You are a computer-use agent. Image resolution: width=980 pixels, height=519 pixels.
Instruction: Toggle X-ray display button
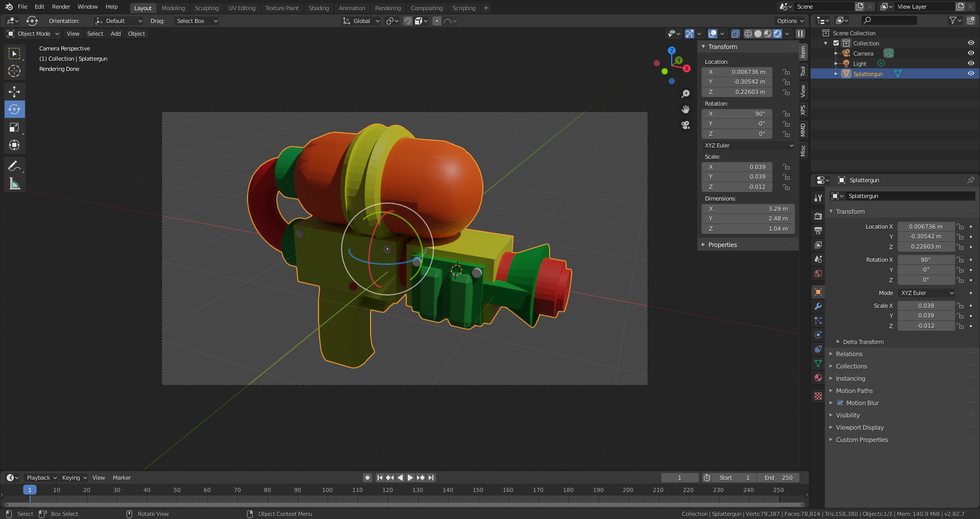(735, 34)
